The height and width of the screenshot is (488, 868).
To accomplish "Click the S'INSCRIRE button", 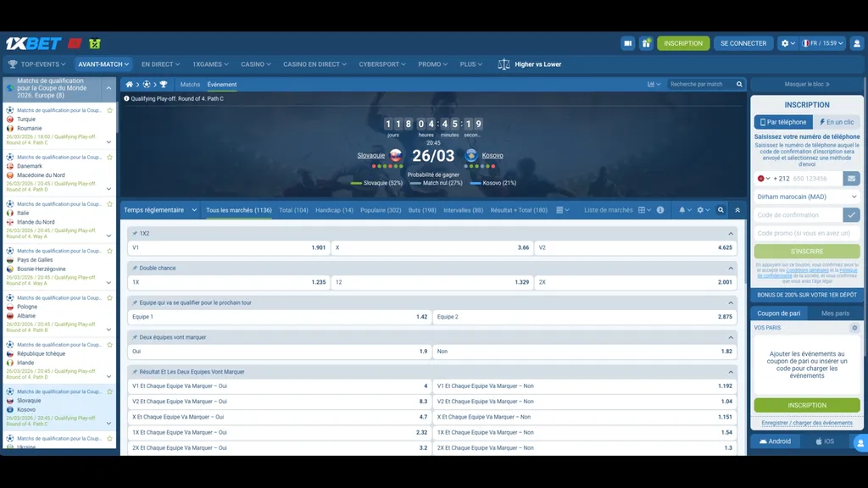I will click(x=806, y=252).
